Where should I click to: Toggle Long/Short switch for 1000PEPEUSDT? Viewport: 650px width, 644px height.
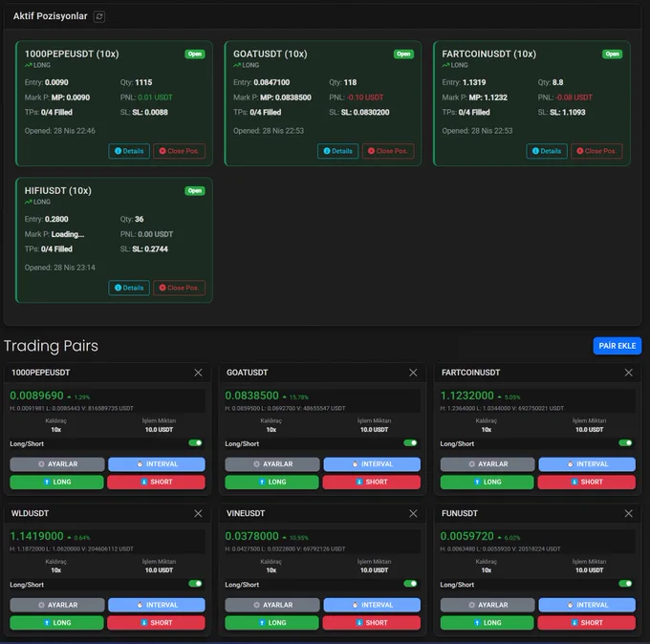point(195,443)
